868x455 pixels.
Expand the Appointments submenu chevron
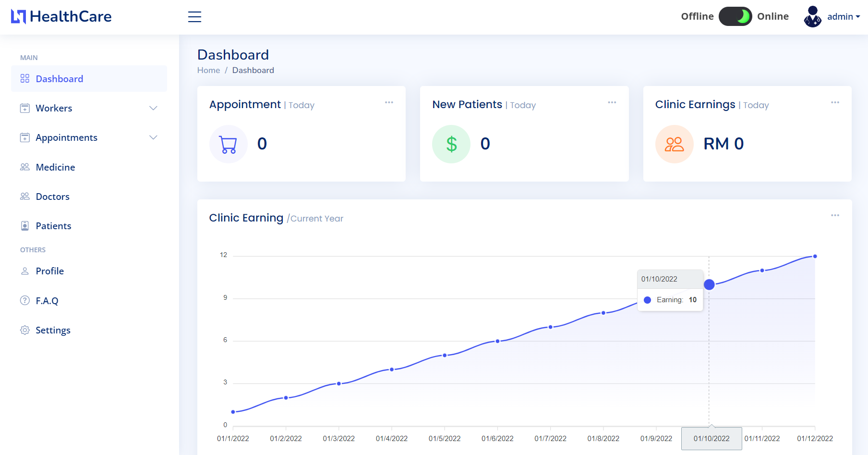click(x=153, y=137)
